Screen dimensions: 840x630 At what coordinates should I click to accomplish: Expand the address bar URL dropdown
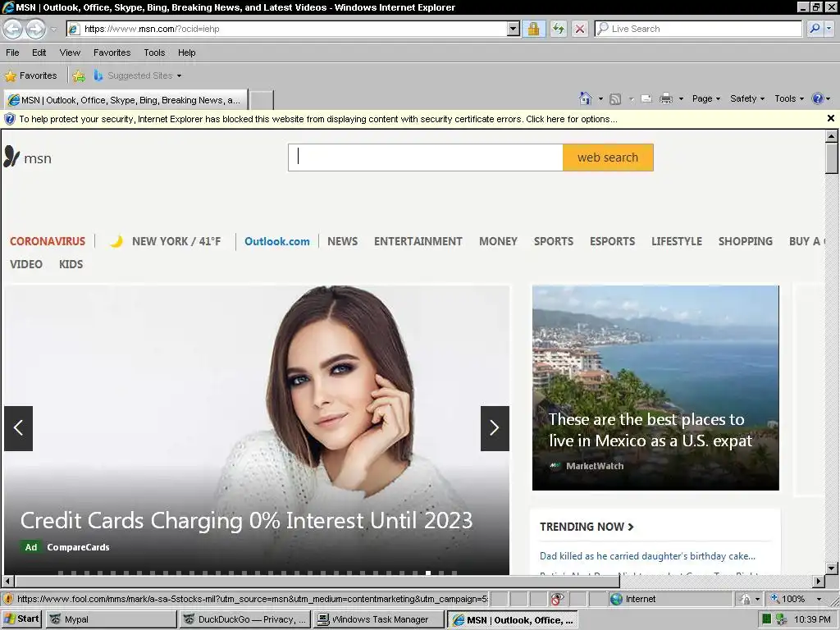click(514, 29)
